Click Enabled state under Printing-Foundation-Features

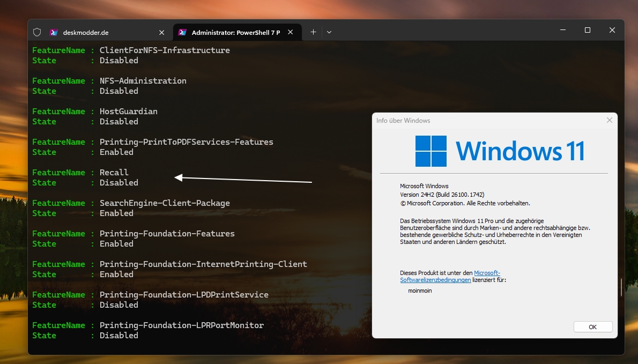click(x=116, y=243)
